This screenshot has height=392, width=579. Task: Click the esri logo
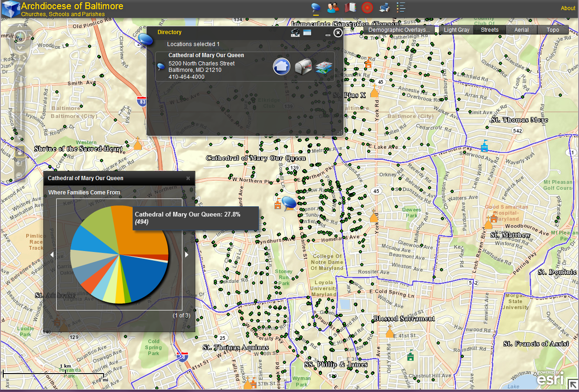[x=550, y=379]
